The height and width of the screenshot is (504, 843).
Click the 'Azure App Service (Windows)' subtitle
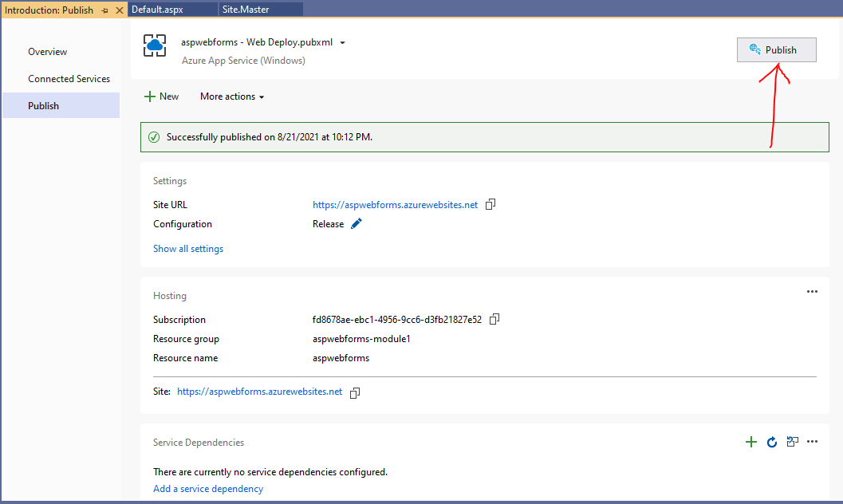click(243, 61)
